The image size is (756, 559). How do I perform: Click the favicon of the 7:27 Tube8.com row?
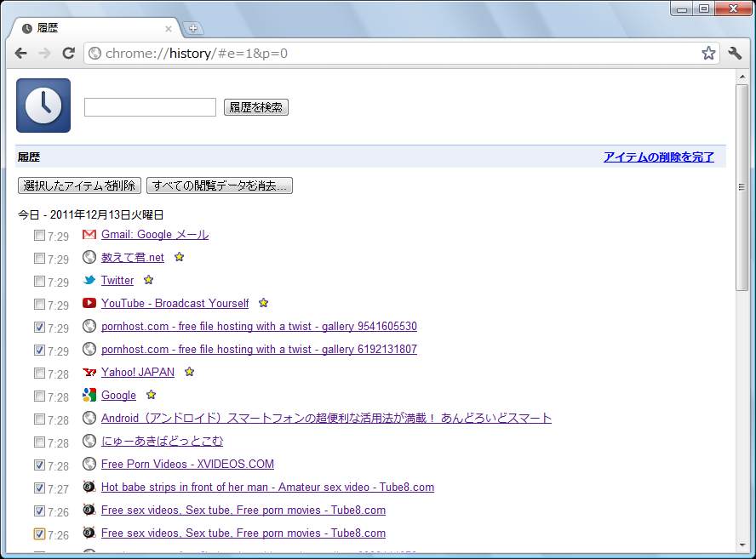coord(89,487)
